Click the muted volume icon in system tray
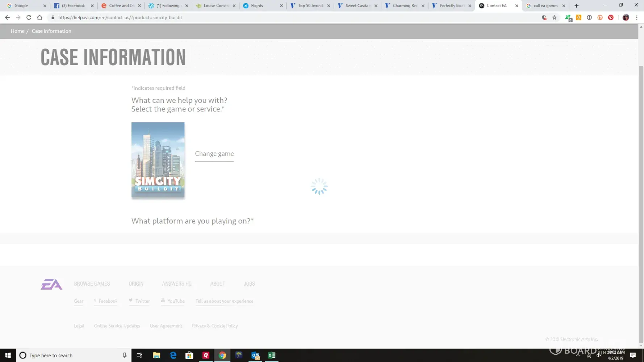The height and width of the screenshot is (362, 644). [x=599, y=355]
